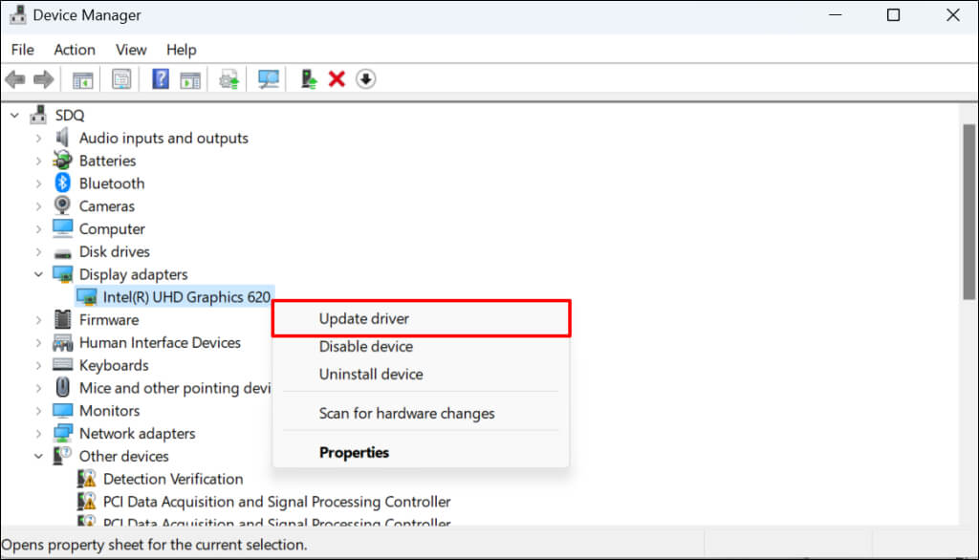The image size is (979, 560).
Task: Select the fully visible PCI Data Acquisition controller
Action: pos(276,502)
